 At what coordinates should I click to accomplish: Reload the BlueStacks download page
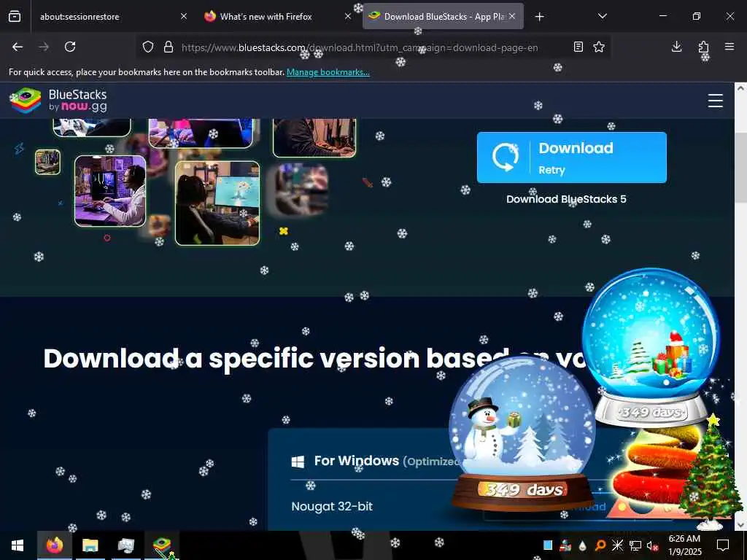(70, 47)
